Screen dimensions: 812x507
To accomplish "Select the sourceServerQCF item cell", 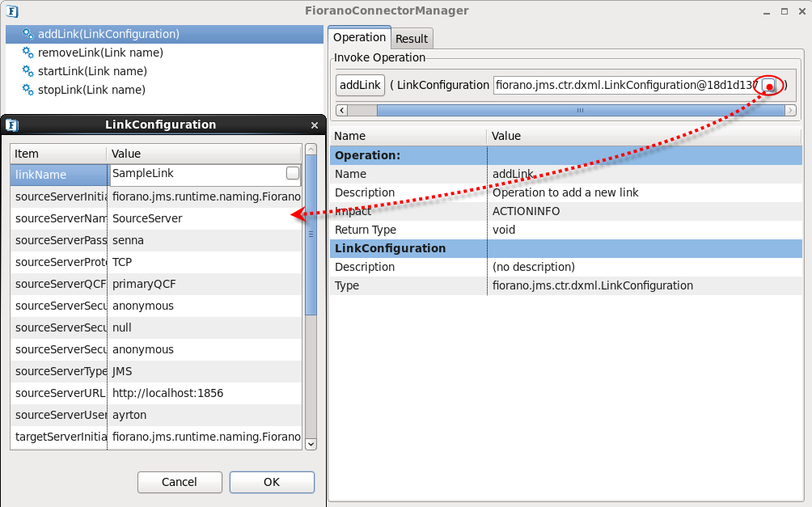I will tap(58, 284).
